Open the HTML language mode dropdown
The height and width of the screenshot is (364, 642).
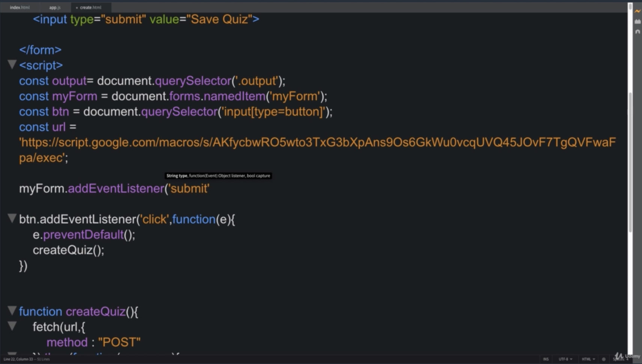(588, 359)
